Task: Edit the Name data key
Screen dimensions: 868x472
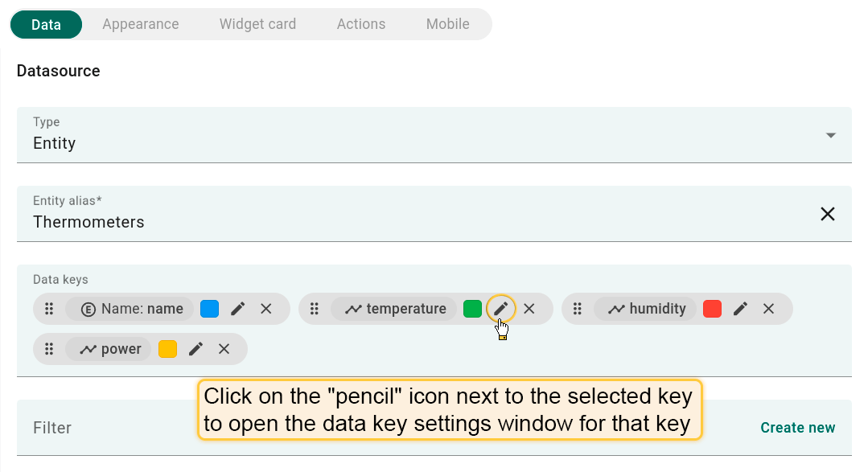Action: click(237, 309)
